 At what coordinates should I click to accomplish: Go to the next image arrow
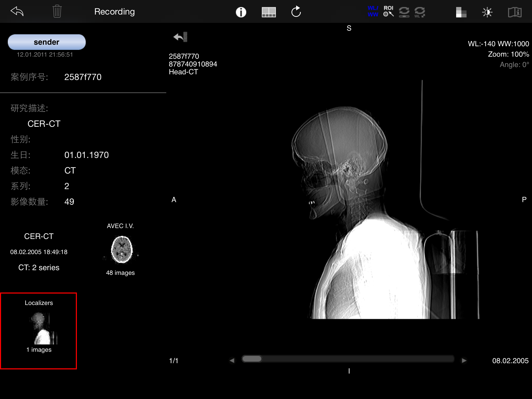point(464,360)
